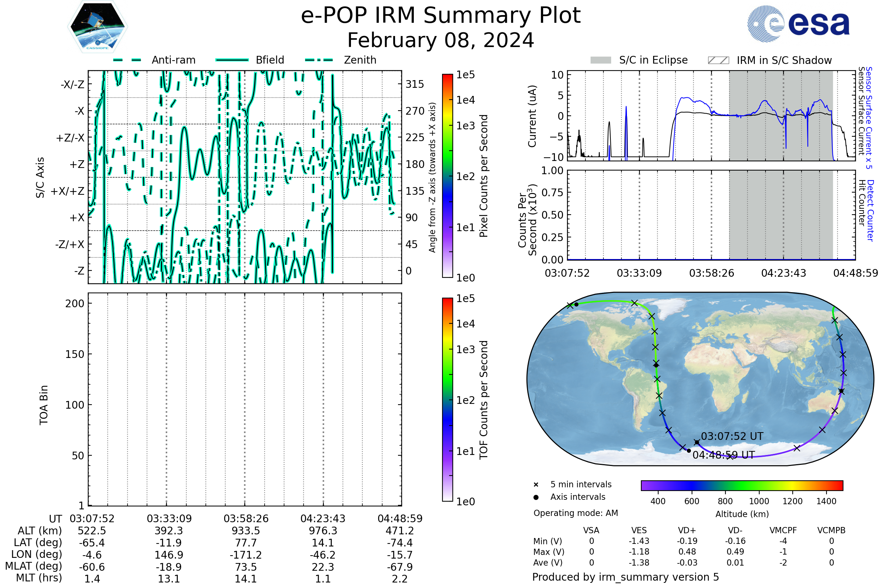Click the MLAT value -67.9
Screen dimensions: 882x588
click(x=400, y=567)
